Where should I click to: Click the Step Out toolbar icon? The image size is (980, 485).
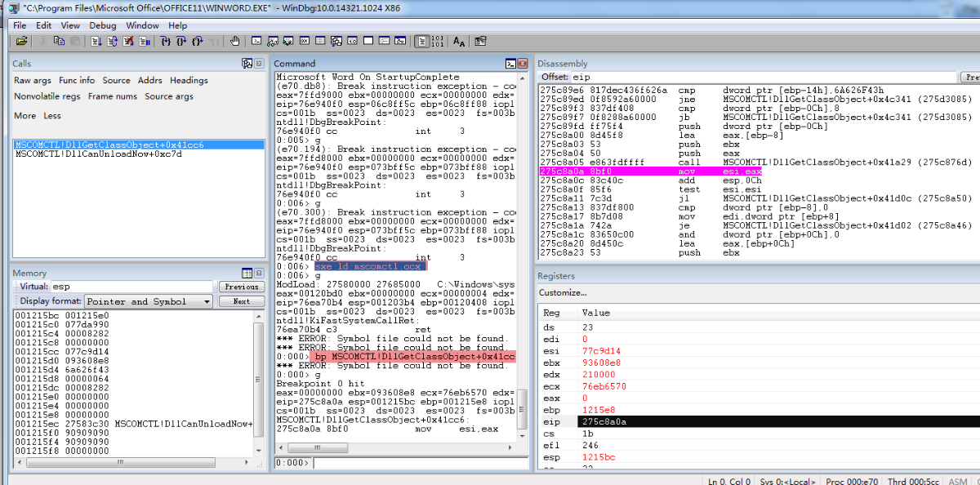pyautogui.click(x=198, y=41)
